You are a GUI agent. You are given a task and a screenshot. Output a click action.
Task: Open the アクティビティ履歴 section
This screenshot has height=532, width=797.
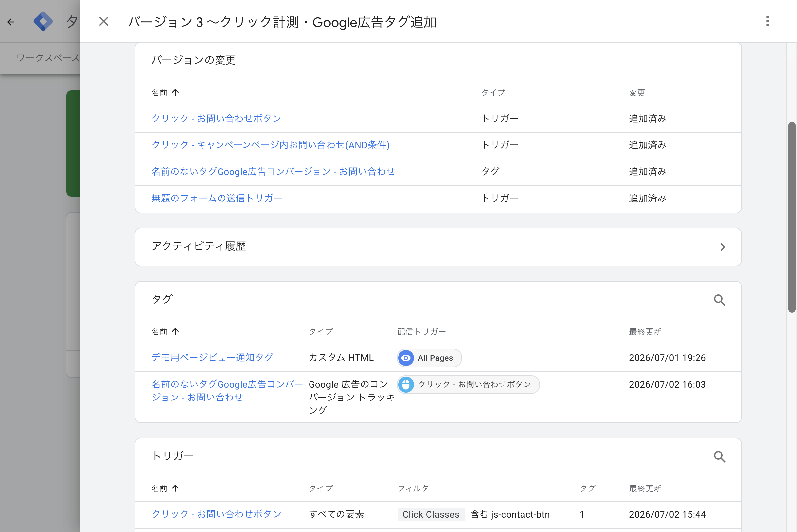tap(438, 247)
